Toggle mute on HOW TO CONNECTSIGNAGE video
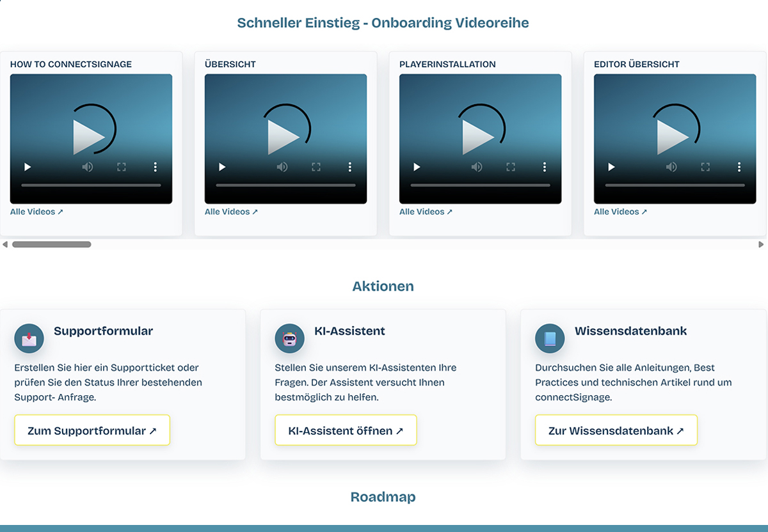768x532 pixels. [x=87, y=167]
